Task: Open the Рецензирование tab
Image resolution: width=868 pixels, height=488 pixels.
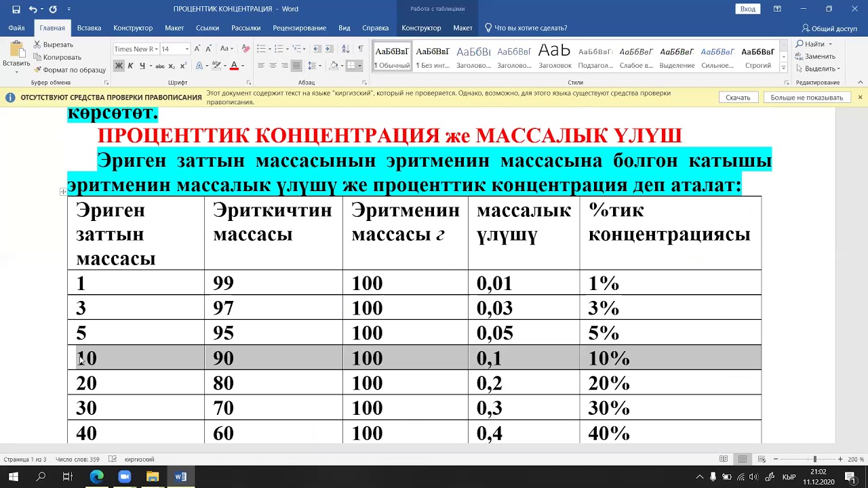Action: tap(300, 28)
